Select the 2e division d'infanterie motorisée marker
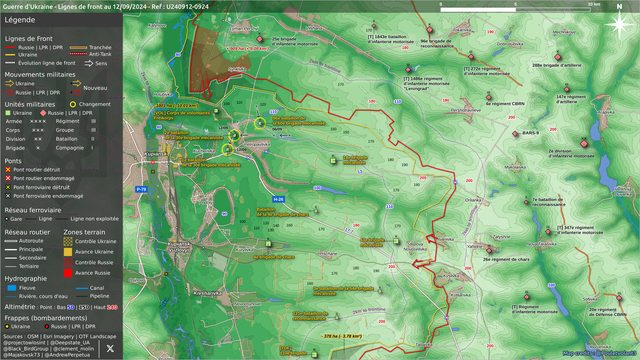This screenshot has height=360, width=640. point(584,144)
